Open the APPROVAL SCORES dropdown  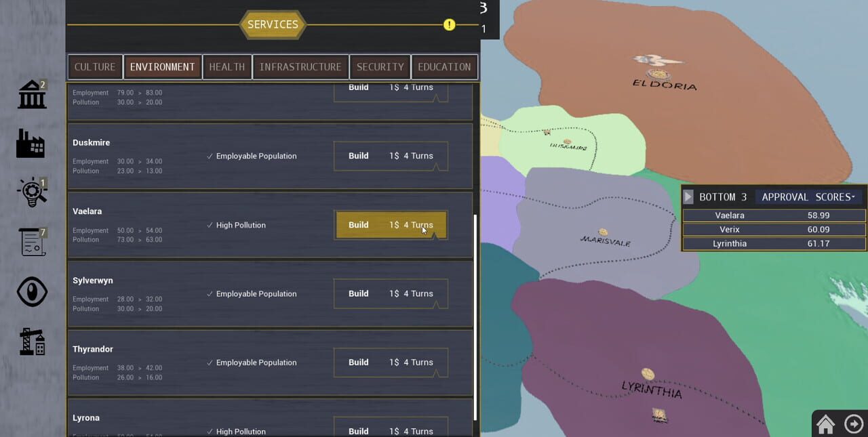coord(808,196)
